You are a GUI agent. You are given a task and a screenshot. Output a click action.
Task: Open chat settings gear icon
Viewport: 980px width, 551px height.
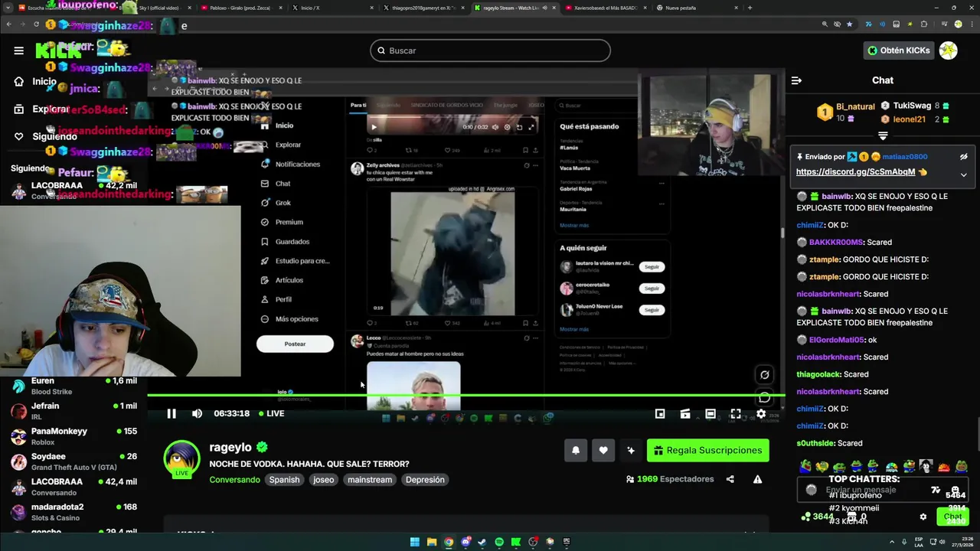tap(923, 517)
